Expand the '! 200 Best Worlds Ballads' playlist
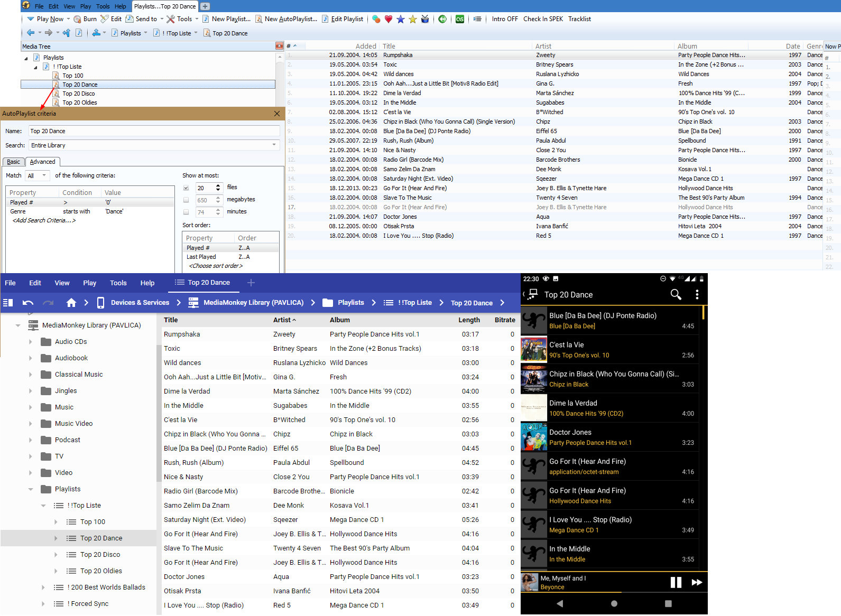This screenshot has width=841, height=616. [x=43, y=587]
